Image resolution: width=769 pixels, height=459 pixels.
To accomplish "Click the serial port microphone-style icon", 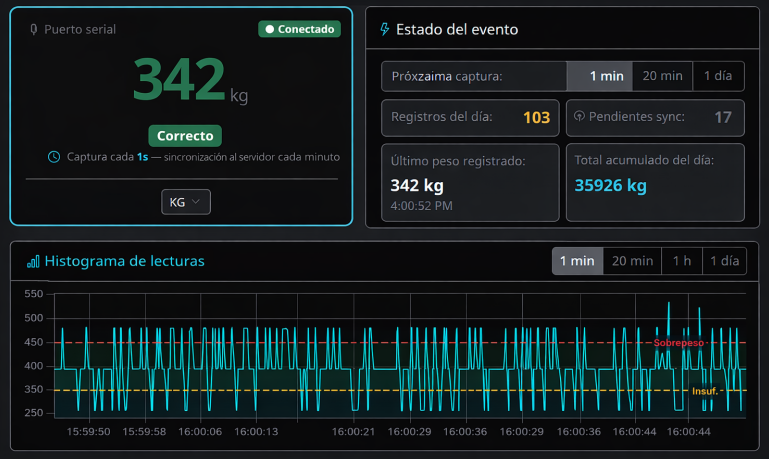I will click(33, 29).
